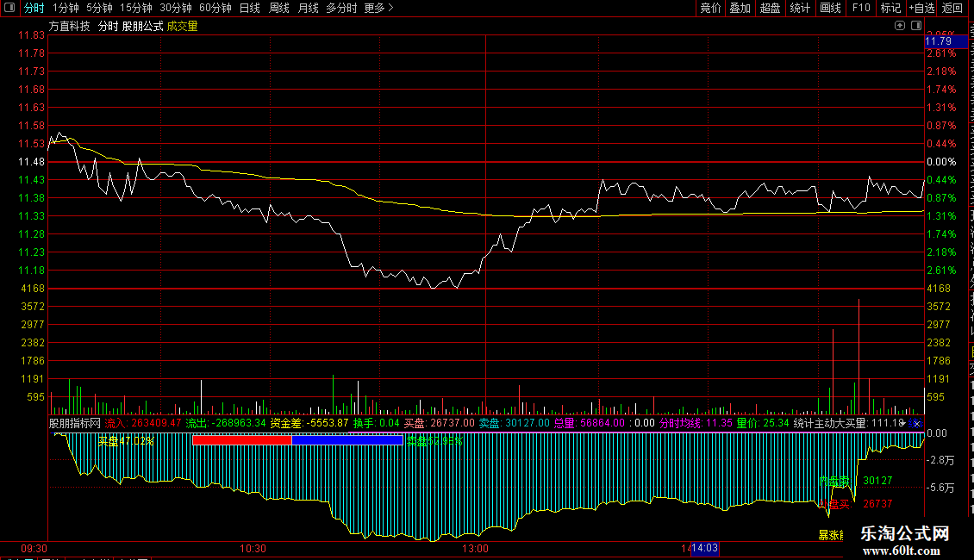Click the 09:30 time axis label

tap(34, 549)
